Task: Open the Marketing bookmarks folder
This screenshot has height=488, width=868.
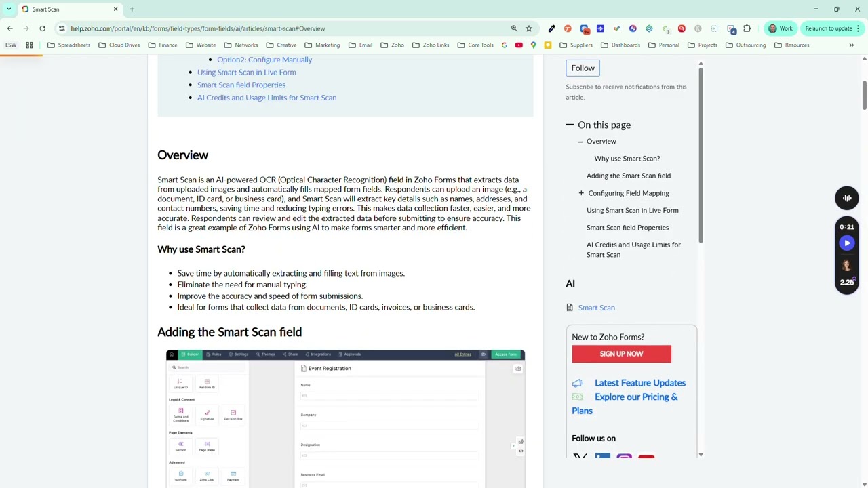Action: click(322, 45)
